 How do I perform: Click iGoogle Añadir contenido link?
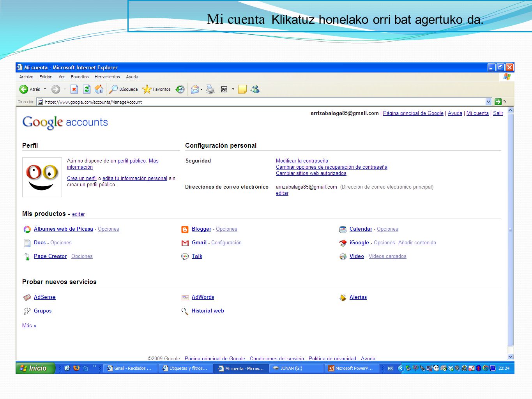pos(417,242)
